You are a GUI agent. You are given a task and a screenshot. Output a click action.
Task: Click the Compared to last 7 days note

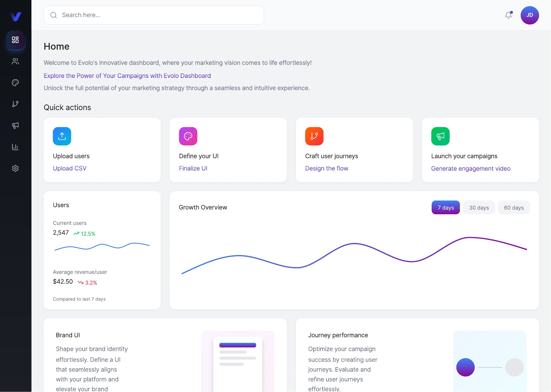(79, 299)
